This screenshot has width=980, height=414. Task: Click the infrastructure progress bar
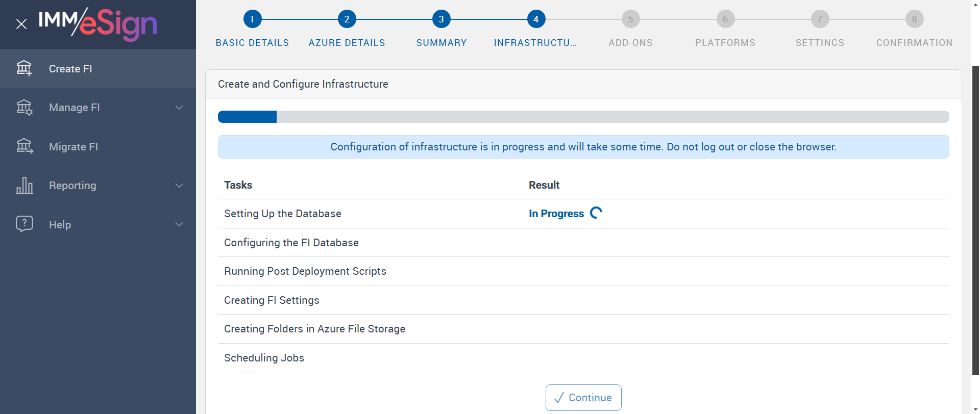coord(583,117)
